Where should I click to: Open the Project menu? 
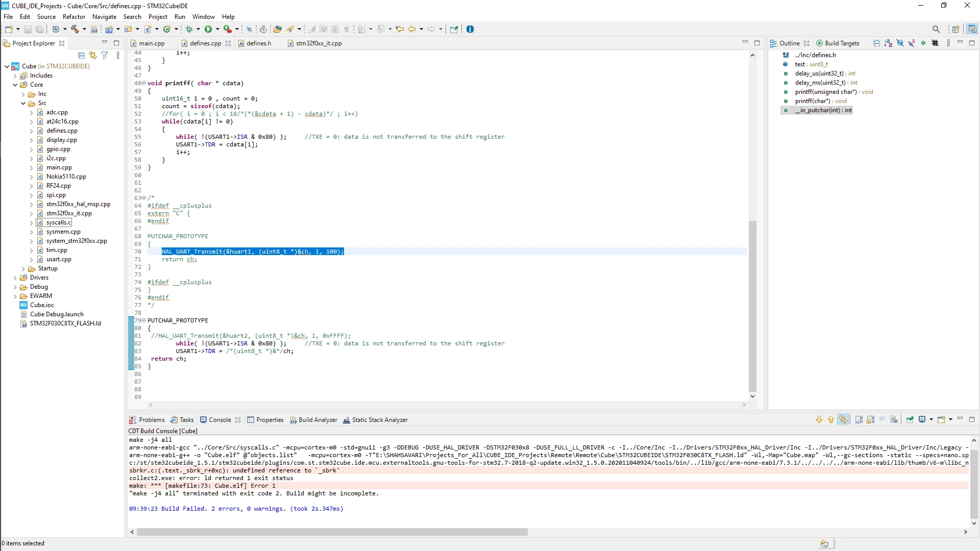tap(158, 17)
